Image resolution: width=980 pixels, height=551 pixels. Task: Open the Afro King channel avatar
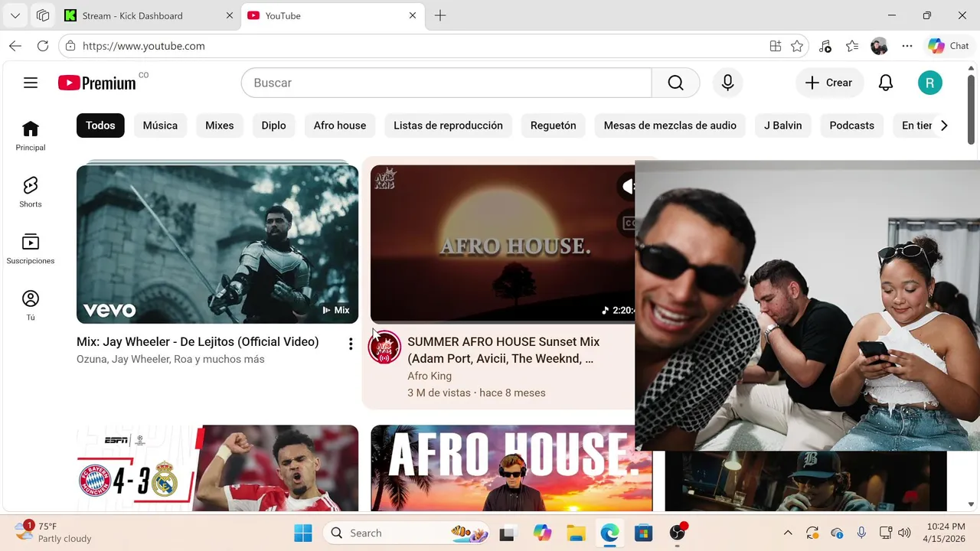click(x=384, y=347)
